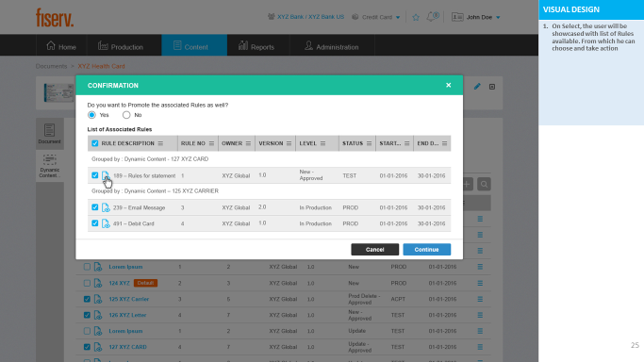
Task: Open Rule No column menu icon
Action: [x=211, y=143]
